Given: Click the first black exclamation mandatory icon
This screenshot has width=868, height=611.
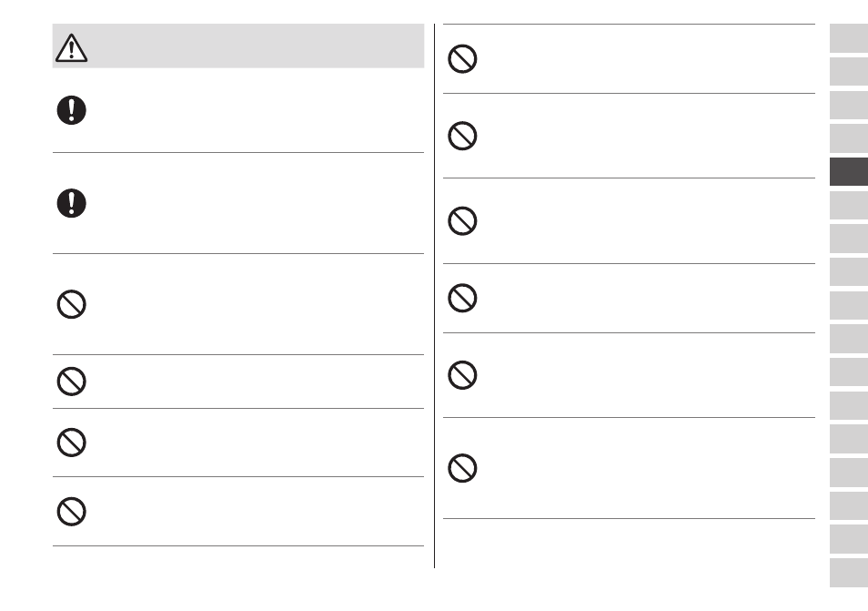Looking at the screenshot, I should tap(71, 110).
